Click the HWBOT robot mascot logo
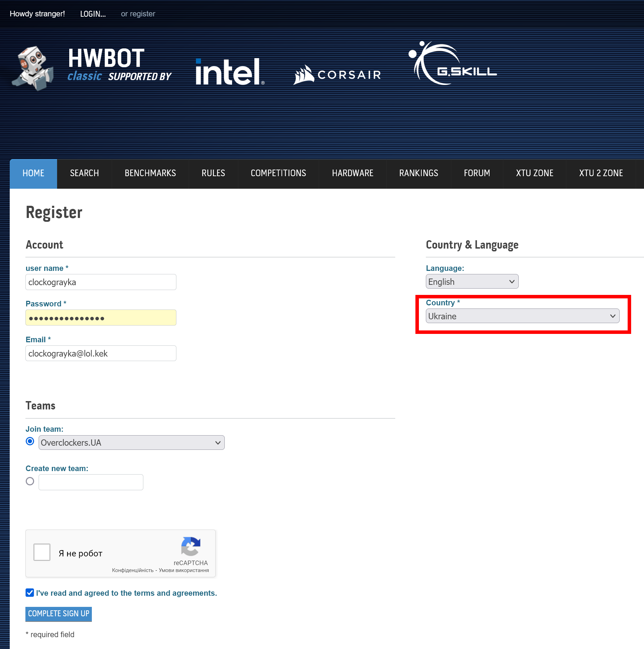The image size is (644, 649). [x=33, y=68]
